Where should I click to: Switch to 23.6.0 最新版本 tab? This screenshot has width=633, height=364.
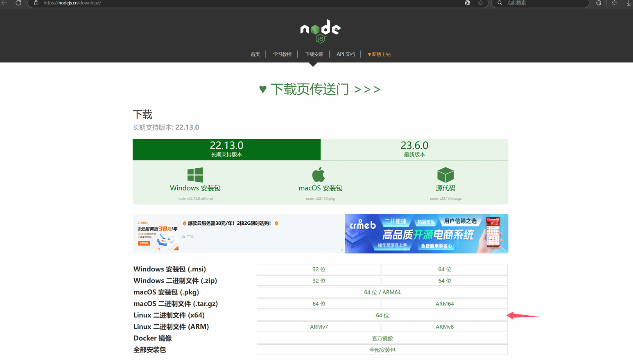(414, 149)
